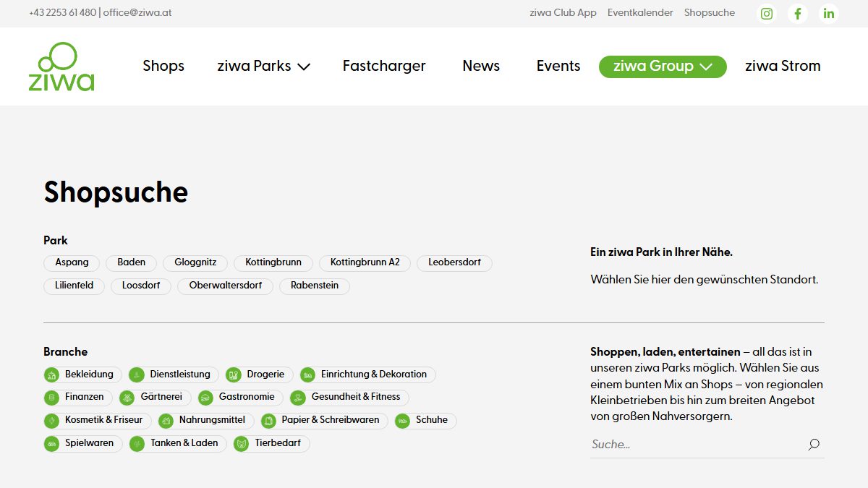This screenshot has width=868, height=488.
Task: Toggle the Finanzen branch filter
Action: (x=77, y=398)
